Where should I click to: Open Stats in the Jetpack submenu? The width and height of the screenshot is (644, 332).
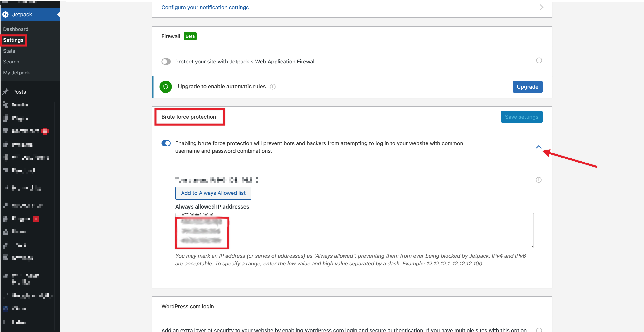coord(9,51)
